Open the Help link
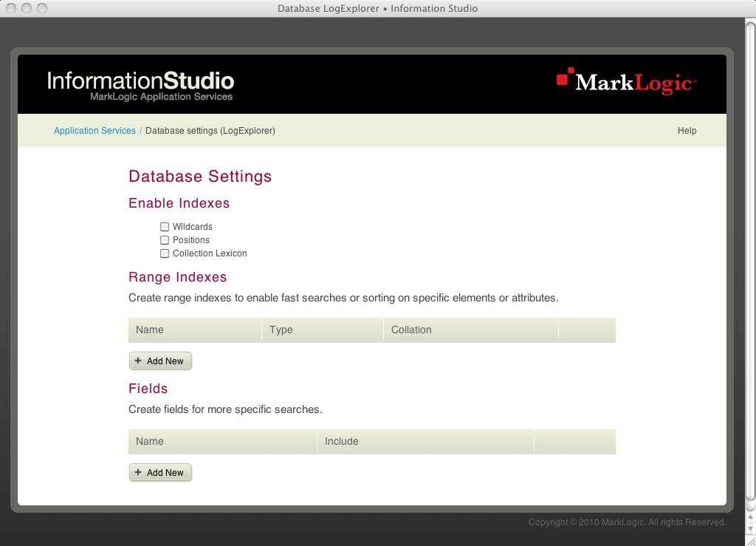This screenshot has width=756, height=546. (x=687, y=131)
